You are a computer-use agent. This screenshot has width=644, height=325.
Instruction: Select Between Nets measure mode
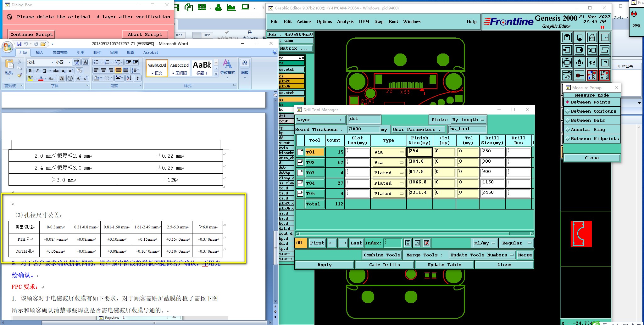coord(592,120)
